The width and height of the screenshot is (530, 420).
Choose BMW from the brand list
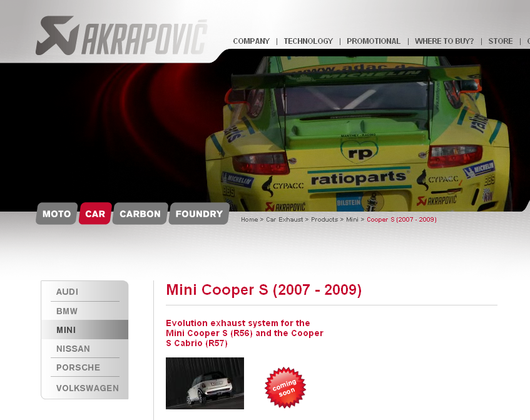coord(67,311)
